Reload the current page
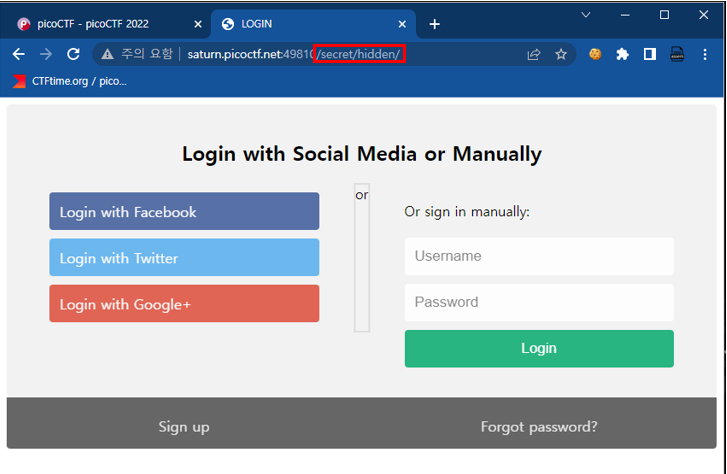 (x=73, y=54)
